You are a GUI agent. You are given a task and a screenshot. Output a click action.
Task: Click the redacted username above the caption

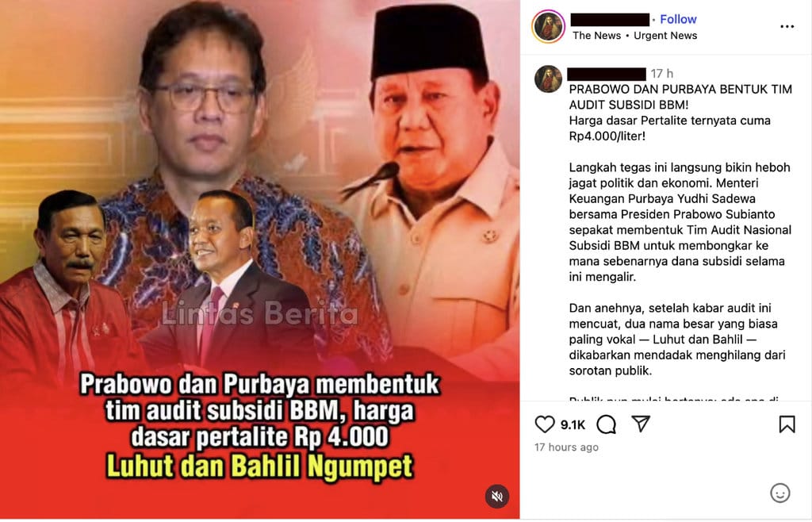coord(607,74)
